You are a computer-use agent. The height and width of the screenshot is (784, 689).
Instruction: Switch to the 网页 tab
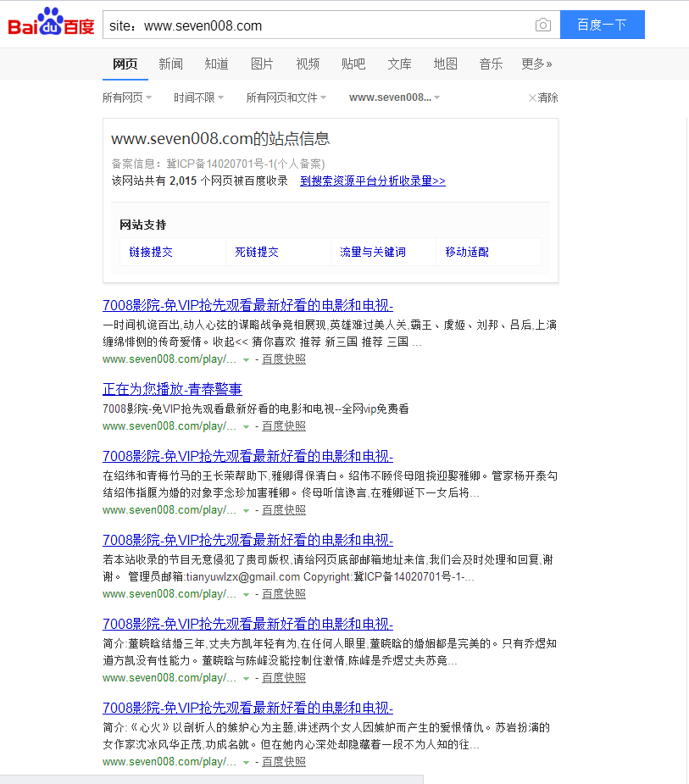(125, 64)
